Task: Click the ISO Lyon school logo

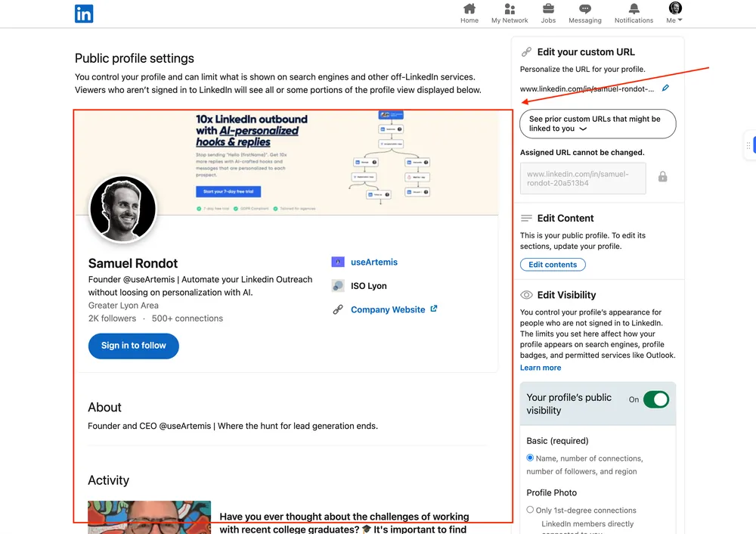Action: [338, 286]
